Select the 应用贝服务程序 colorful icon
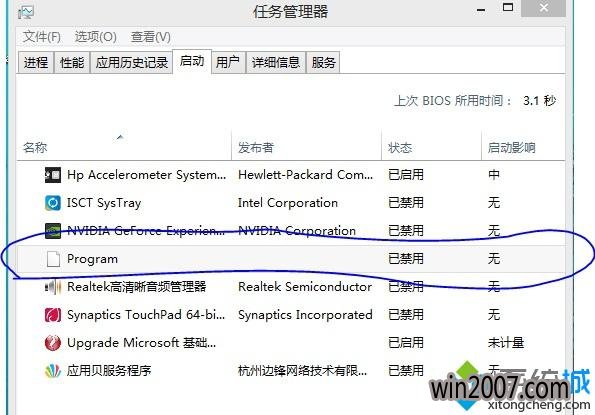 coord(53,371)
